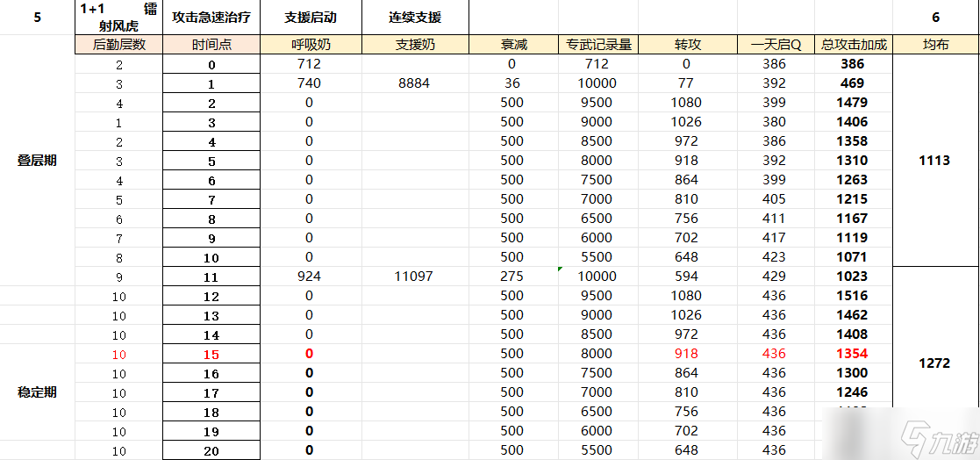Click the 转攻 value 594

(x=687, y=277)
